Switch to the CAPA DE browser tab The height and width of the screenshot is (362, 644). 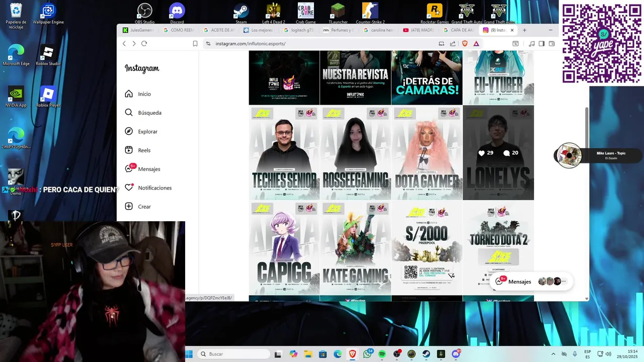click(x=459, y=30)
